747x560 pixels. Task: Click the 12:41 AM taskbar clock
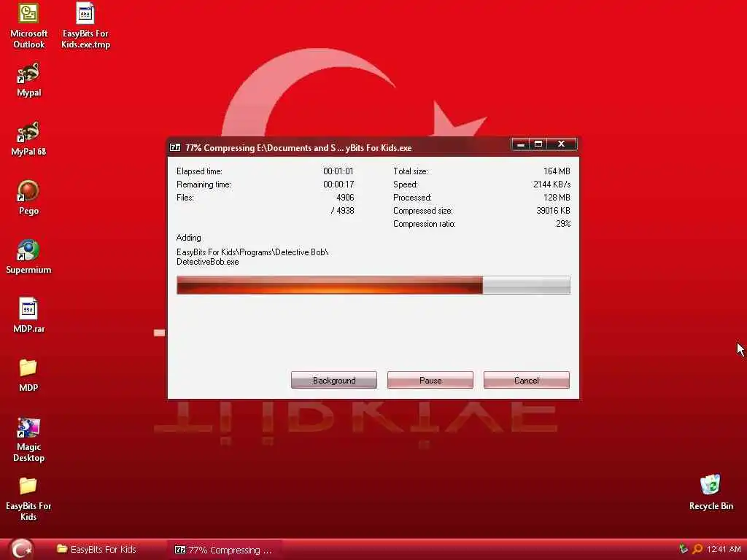(724, 550)
